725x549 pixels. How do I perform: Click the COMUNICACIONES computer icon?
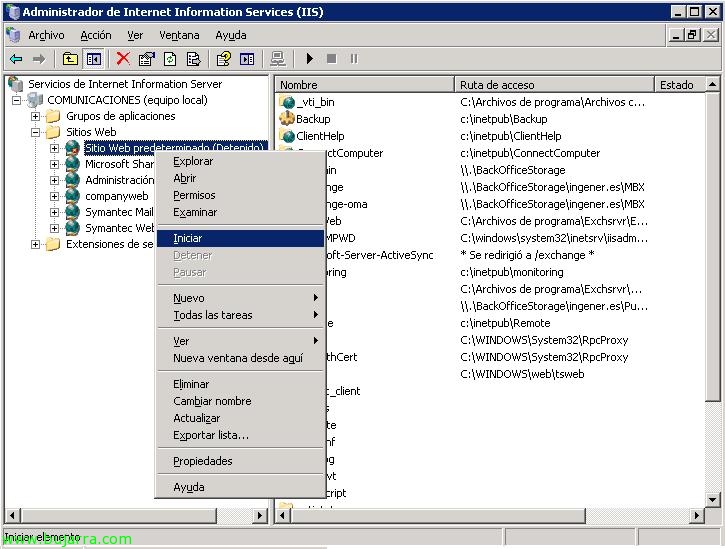tap(35, 99)
